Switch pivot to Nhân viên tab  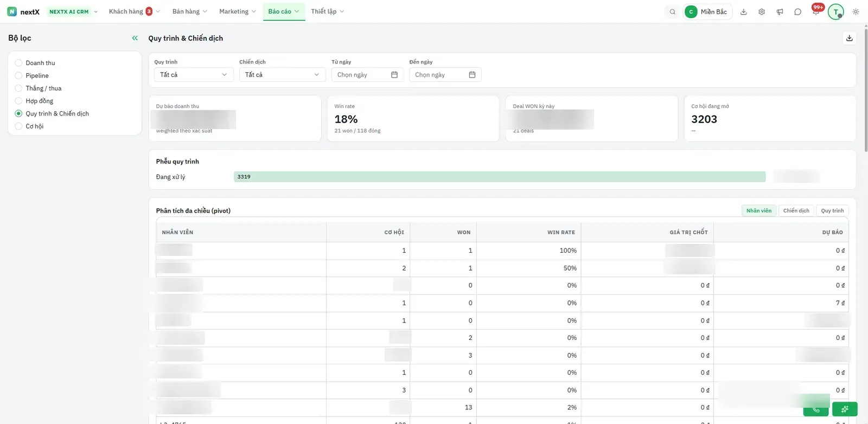[x=759, y=211]
